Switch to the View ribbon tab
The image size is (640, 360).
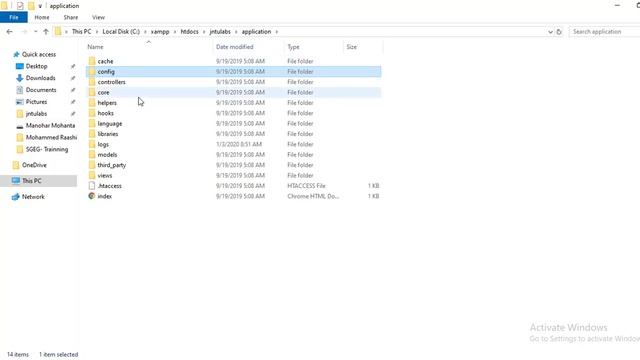coord(98,17)
